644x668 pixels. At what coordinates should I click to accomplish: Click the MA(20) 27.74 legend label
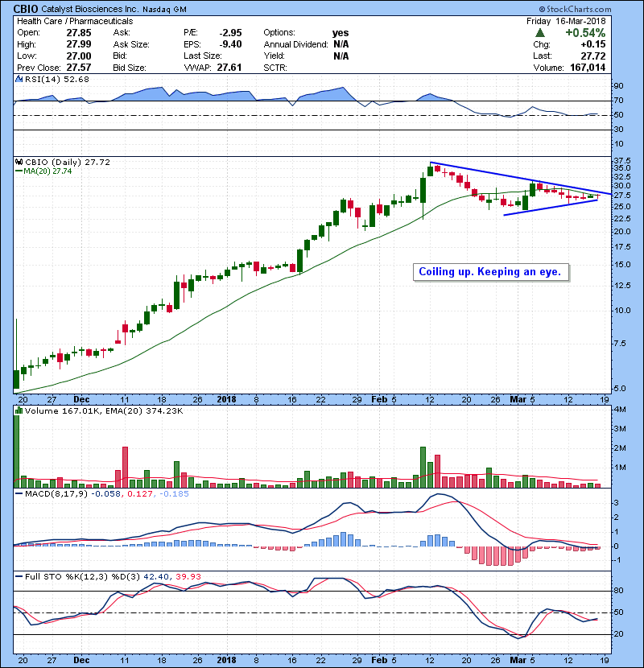point(47,171)
